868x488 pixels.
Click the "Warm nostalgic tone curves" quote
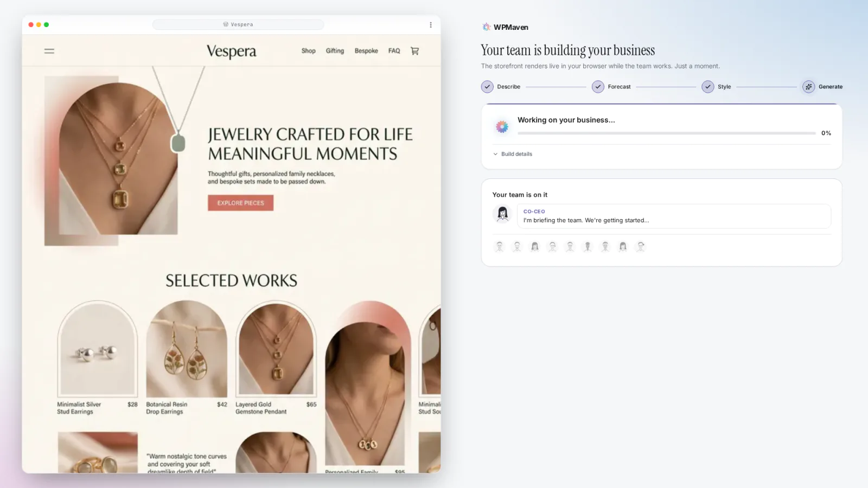click(187, 464)
